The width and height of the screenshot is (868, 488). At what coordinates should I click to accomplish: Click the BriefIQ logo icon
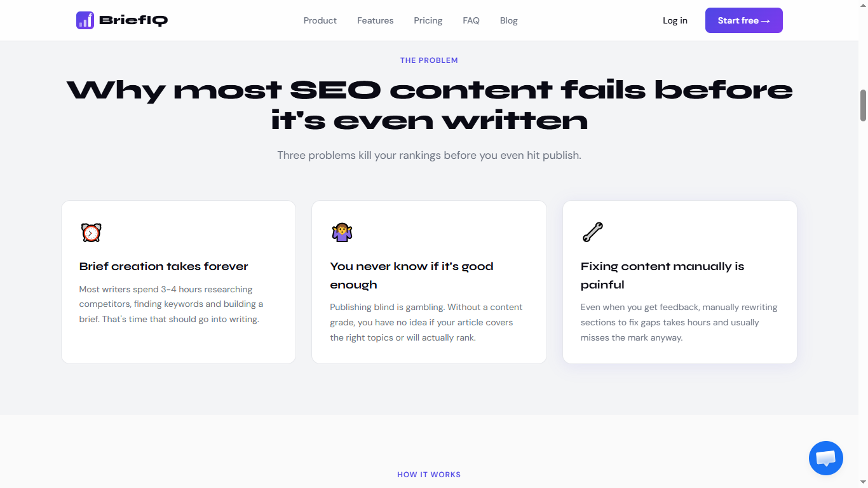click(85, 20)
